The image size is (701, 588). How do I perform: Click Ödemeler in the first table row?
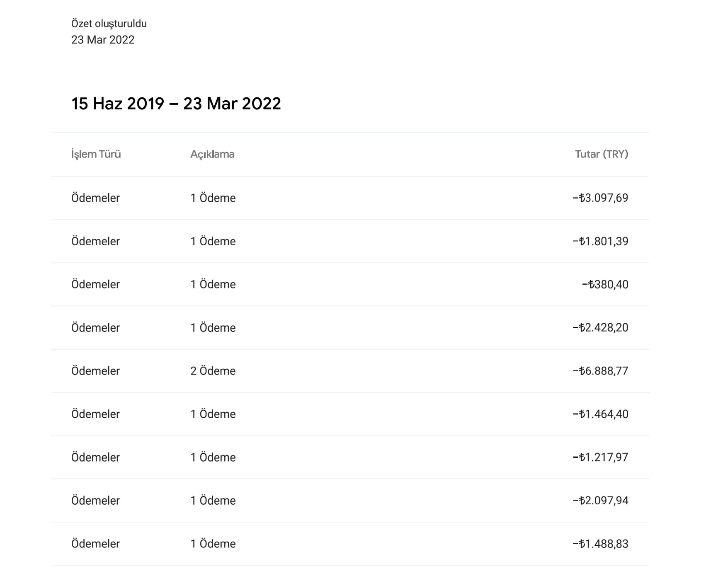click(95, 198)
